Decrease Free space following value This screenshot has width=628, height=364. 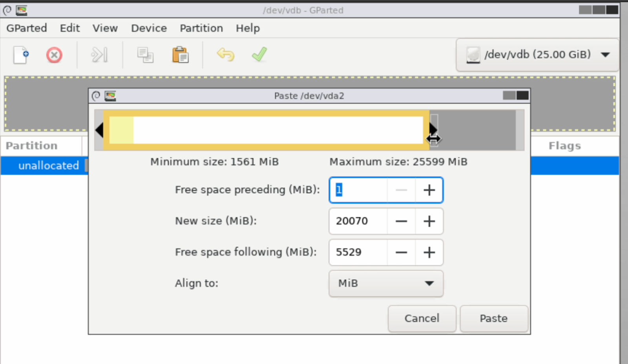401,252
